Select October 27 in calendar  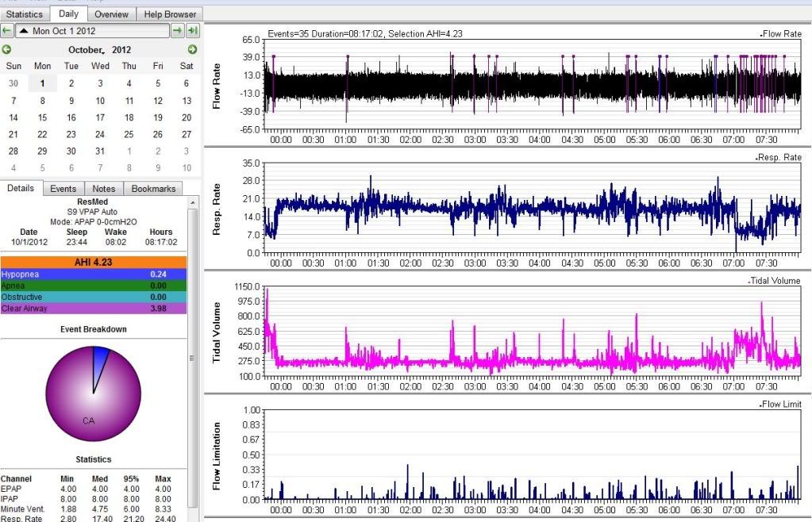pos(187,134)
